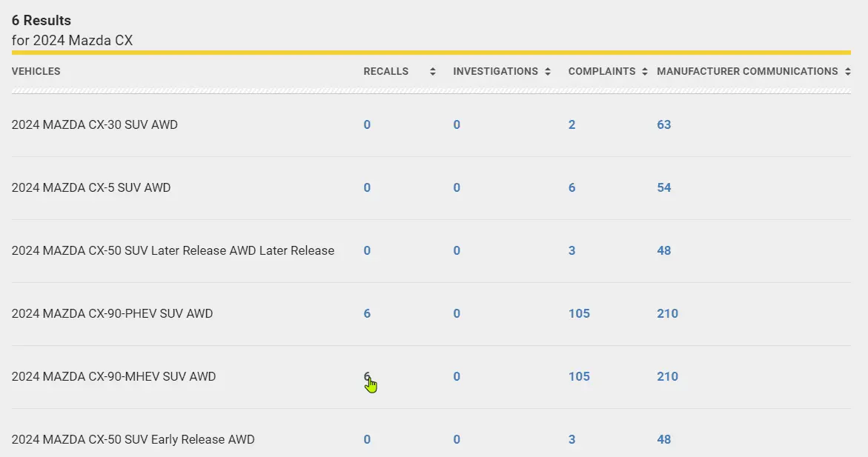Viewport: 868px width, 457px height.
Task: Open CX-90-MHEV recalls count
Action: pos(367,376)
